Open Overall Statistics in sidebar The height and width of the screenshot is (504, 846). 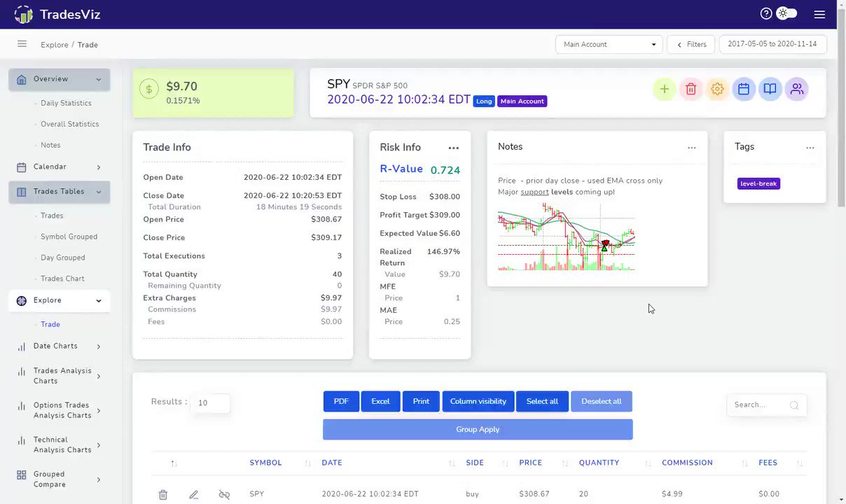[x=69, y=124]
